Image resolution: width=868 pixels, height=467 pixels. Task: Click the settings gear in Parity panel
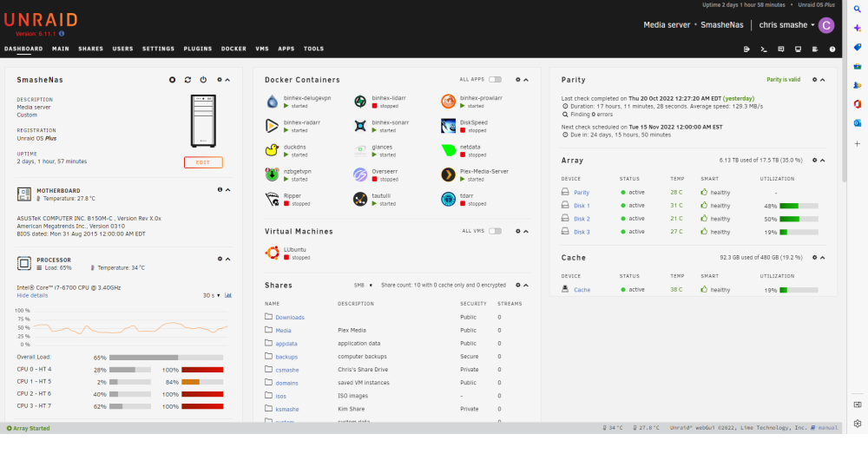[x=814, y=80]
